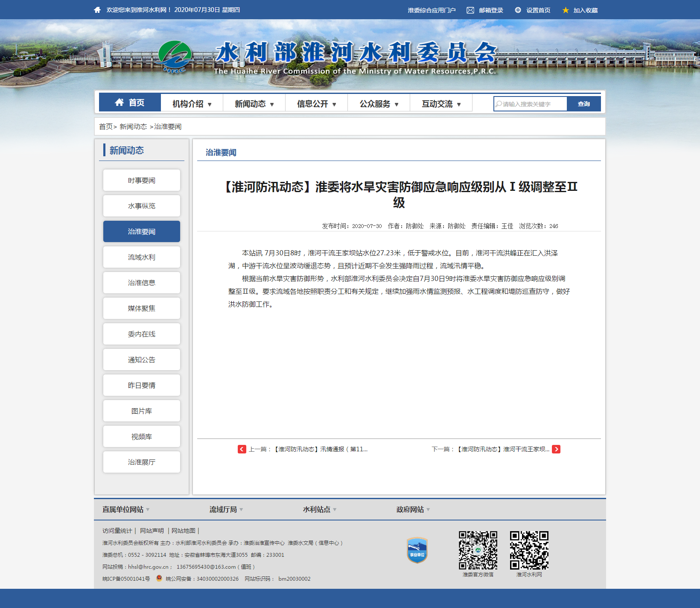Click the keyword search input field
This screenshot has width=700, height=608.
[531, 104]
